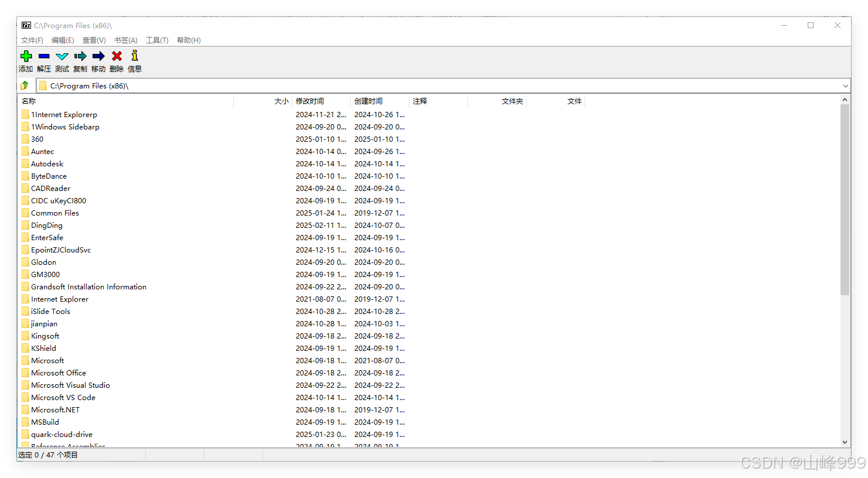This screenshot has height=478, width=868.
Task: Select the 1Internet Explorerp row name
Action: (x=64, y=115)
